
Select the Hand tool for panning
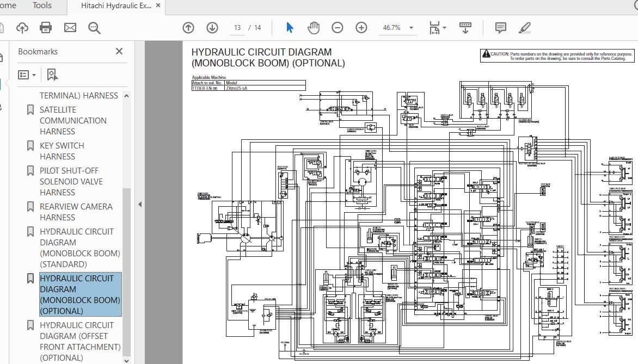click(x=314, y=27)
